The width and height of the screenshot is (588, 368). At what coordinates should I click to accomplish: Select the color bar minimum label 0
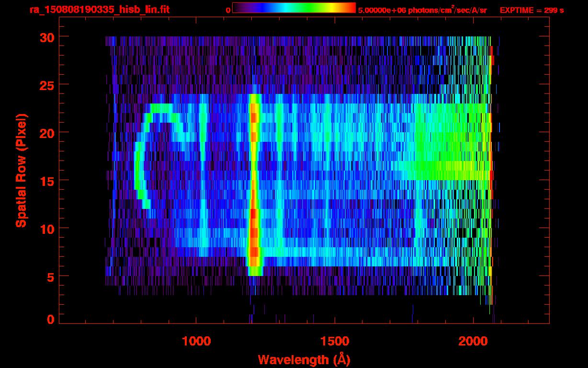(228, 10)
